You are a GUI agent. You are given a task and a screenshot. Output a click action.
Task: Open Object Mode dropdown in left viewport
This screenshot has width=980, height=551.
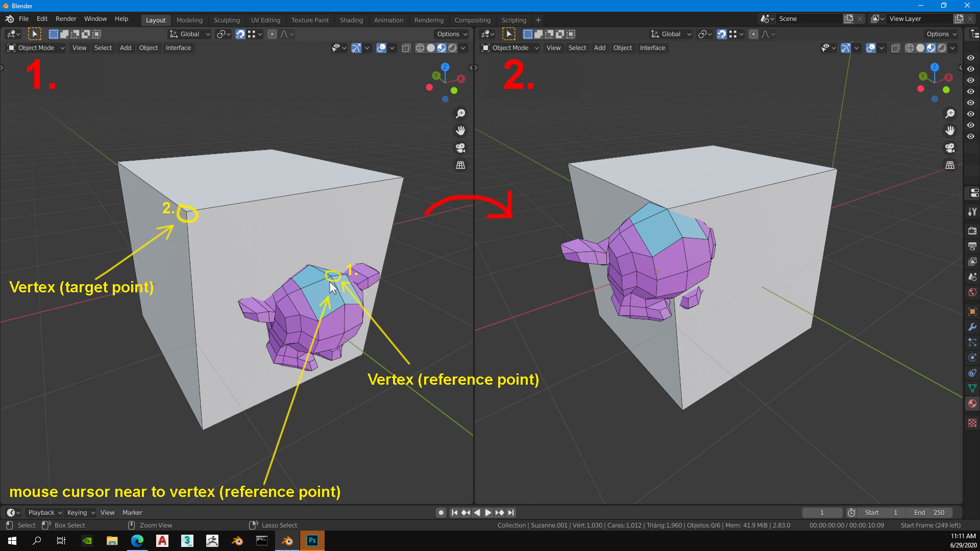(x=36, y=48)
